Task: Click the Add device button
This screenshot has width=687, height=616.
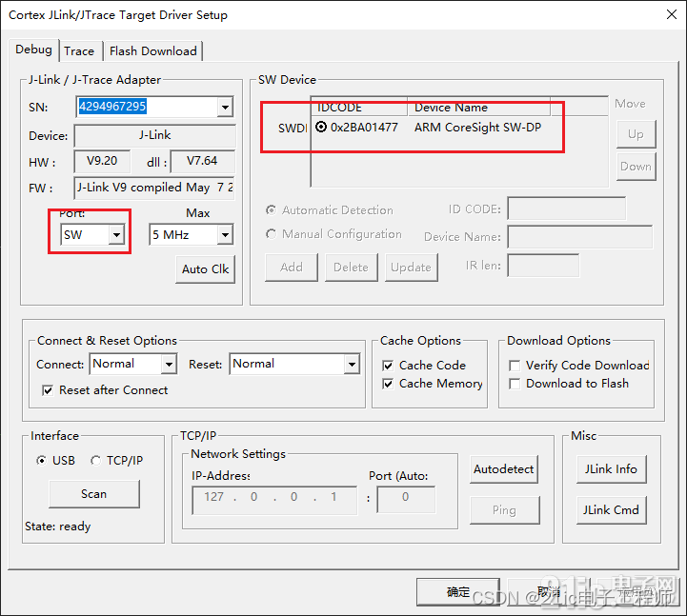Action: tap(292, 268)
